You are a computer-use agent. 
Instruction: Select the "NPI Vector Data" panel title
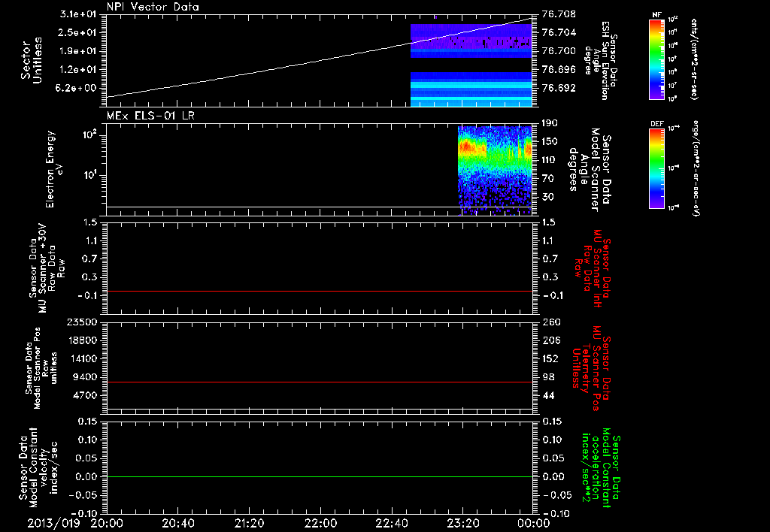[x=153, y=7]
